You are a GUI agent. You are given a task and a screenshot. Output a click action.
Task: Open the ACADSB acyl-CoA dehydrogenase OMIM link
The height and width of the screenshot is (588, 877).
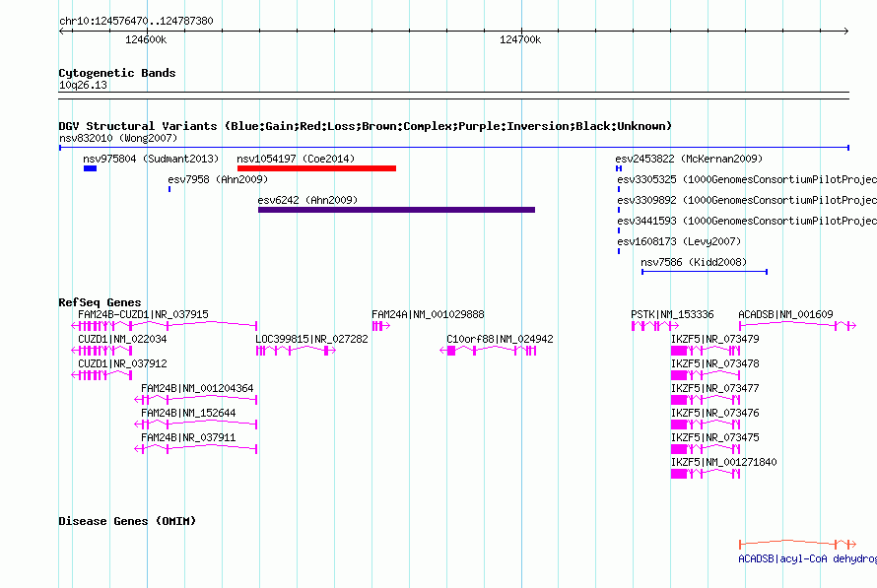tap(808, 558)
